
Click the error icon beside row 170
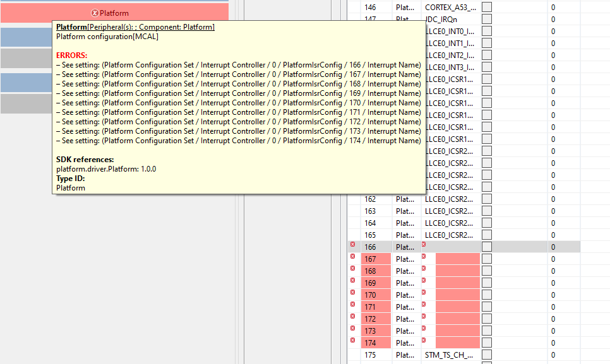(352, 295)
